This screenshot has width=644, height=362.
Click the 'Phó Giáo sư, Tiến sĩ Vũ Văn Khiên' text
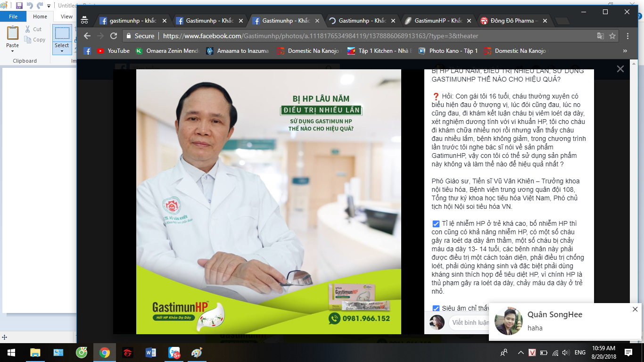488,181
